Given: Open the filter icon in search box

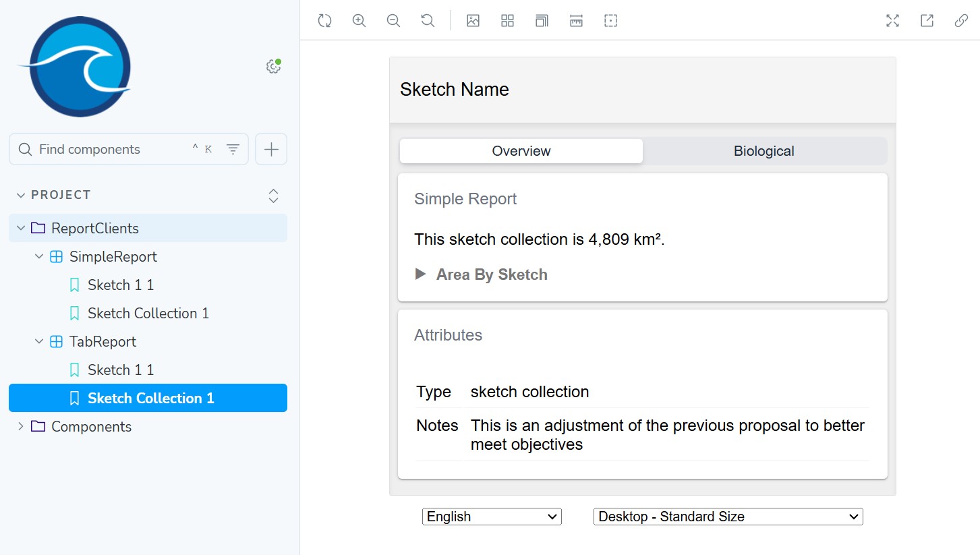Looking at the screenshot, I should (x=233, y=149).
